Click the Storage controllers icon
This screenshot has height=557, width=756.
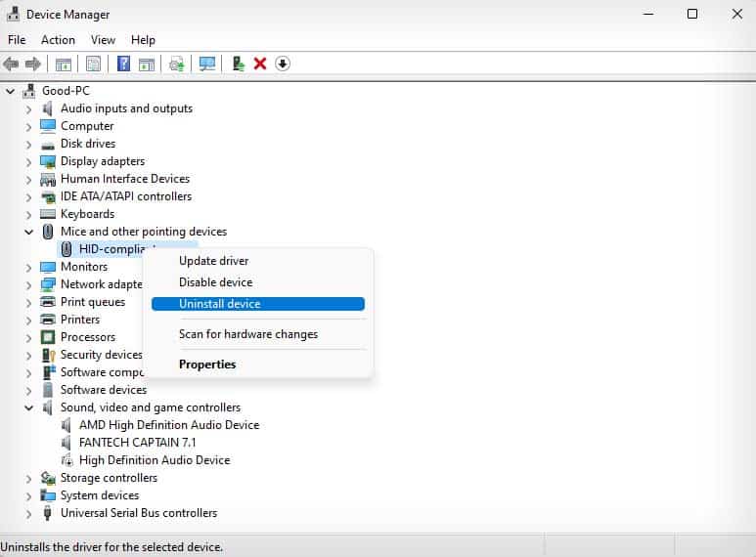[48, 478]
